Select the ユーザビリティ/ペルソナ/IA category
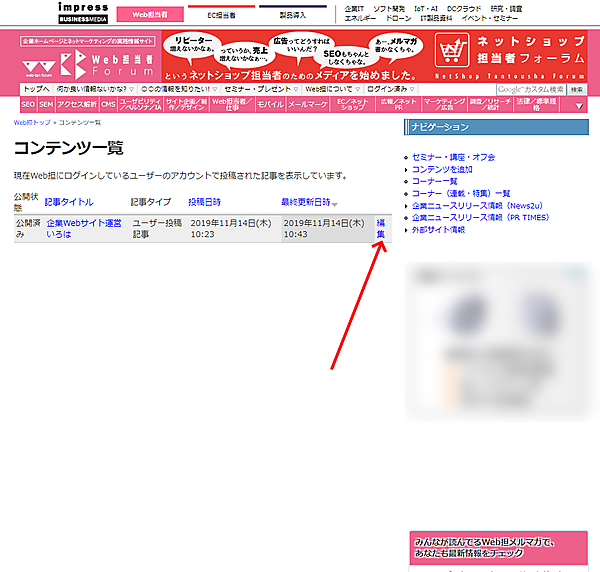 coord(140,104)
